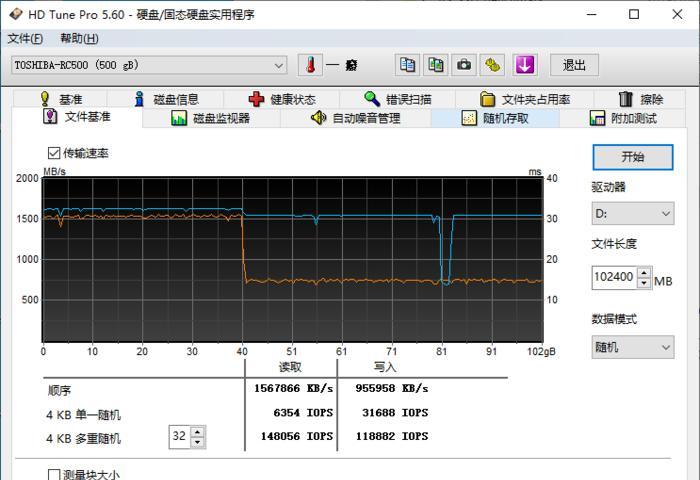Screen dimensions: 700x480
Task: Click the 4 KB 单一随机 row label
Action: coord(83,415)
